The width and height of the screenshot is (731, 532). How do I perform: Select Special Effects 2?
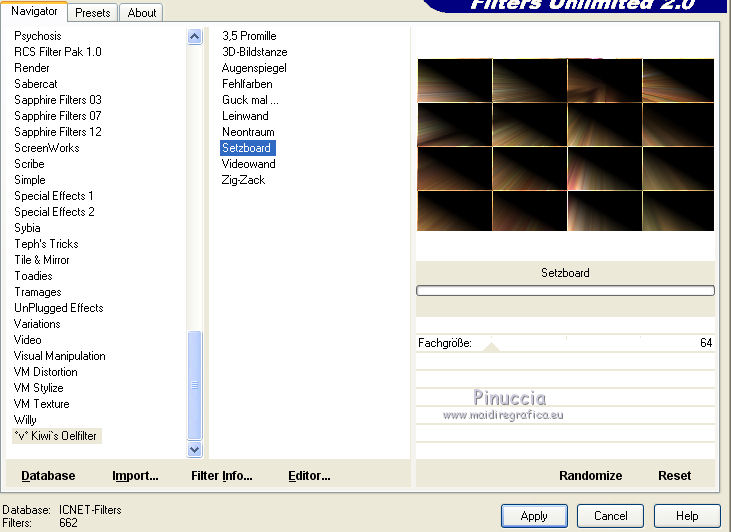click(x=54, y=212)
